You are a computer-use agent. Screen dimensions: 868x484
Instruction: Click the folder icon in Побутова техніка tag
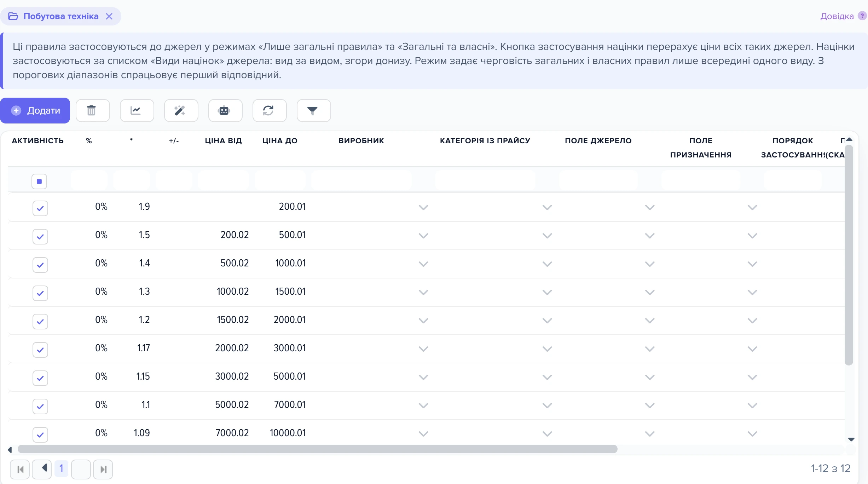coord(13,16)
